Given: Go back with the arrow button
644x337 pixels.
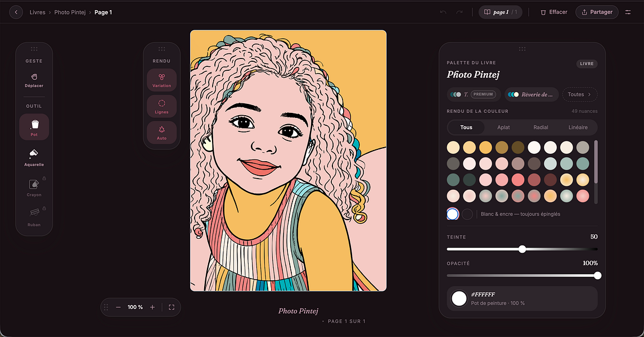Looking at the screenshot, I should click(16, 12).
